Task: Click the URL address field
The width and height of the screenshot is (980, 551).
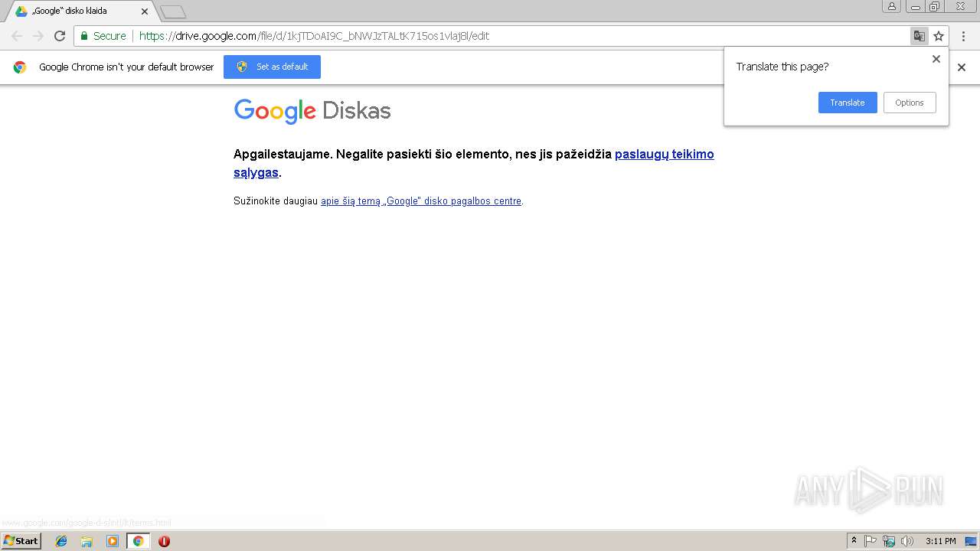Action: coord(490,36)
